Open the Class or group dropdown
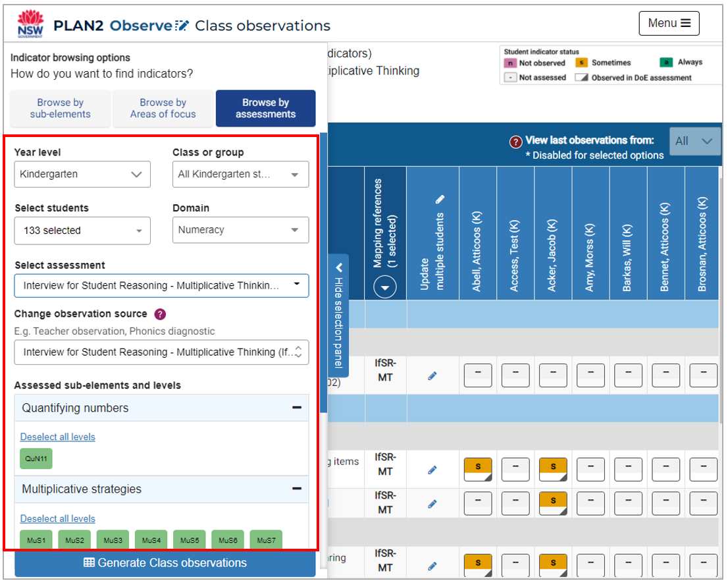Screen dimensions: 728x585 (240, 174)
